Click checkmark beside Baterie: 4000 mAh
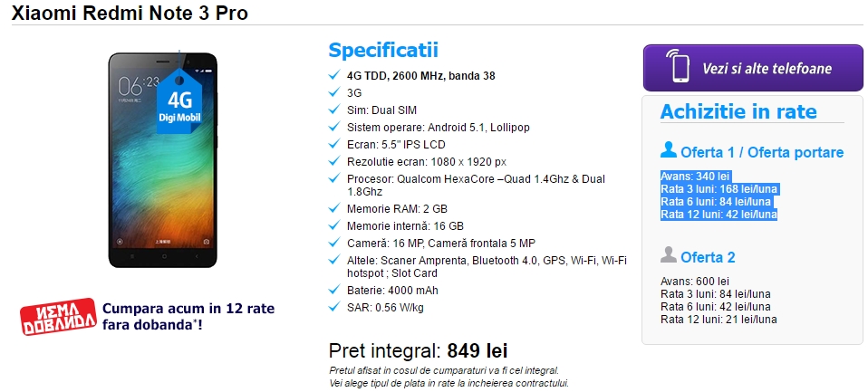This screenshot has width=868, height=392. (334, 290)
